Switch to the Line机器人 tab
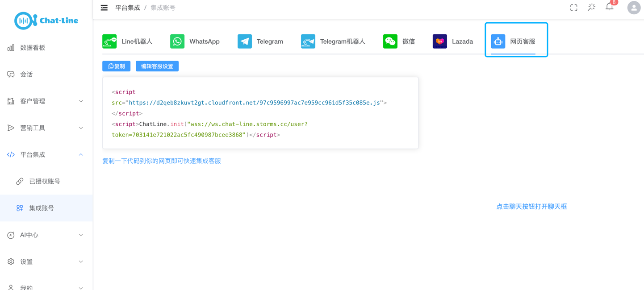Image resolution: width=644 pixels, height=290 pixels. [127, 41]
